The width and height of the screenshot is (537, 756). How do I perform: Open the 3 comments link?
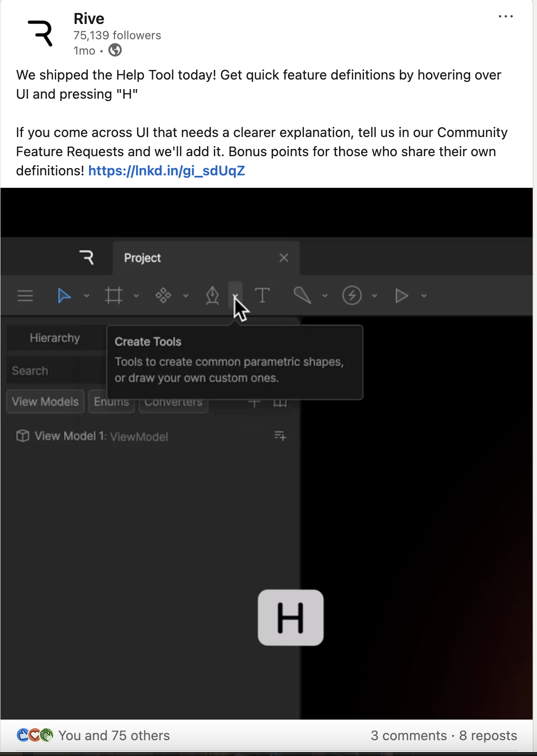click(409, 735)
